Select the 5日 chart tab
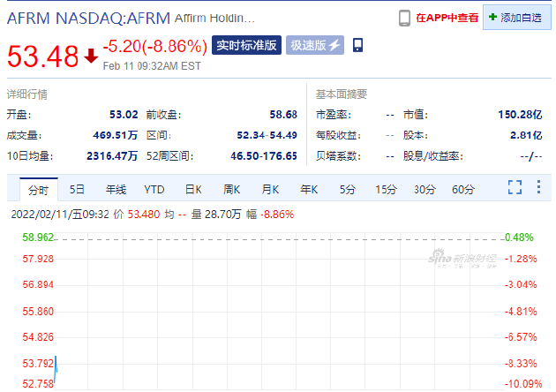Screen dimensions: 556x392 (77, 190)
